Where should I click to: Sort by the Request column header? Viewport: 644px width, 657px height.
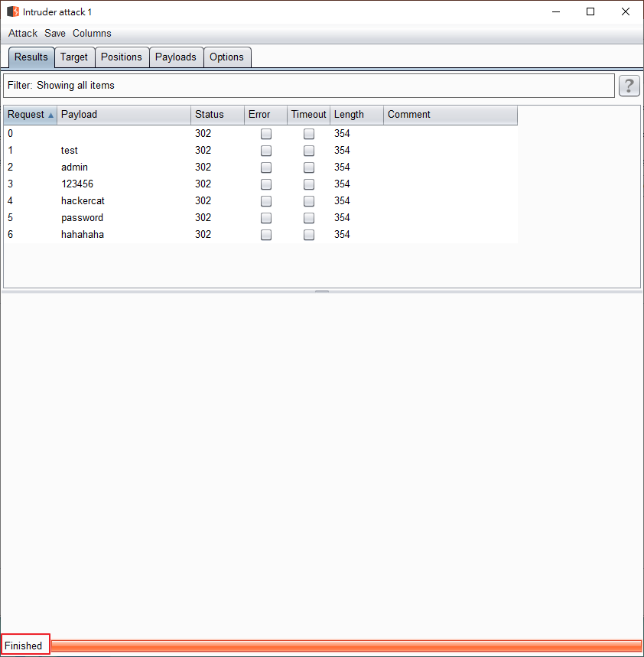(30, 115)
